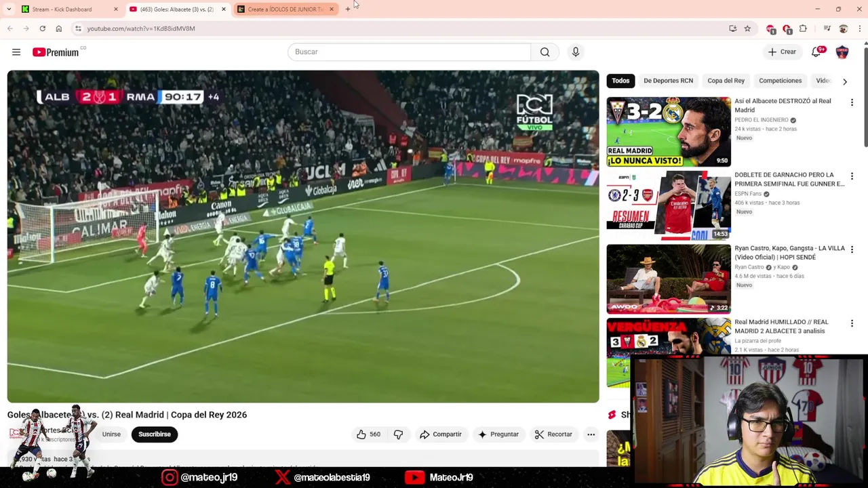Switch to the Create a ÍDOLOS DE JUNIOR tab
Viewport: 868px width, 488px height.
(x=285, y=9)
